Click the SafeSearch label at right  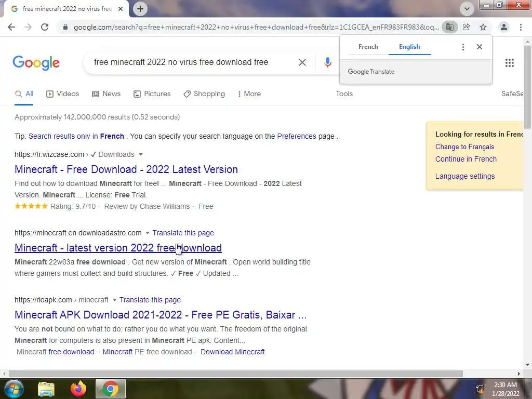(x=512, y=94)
